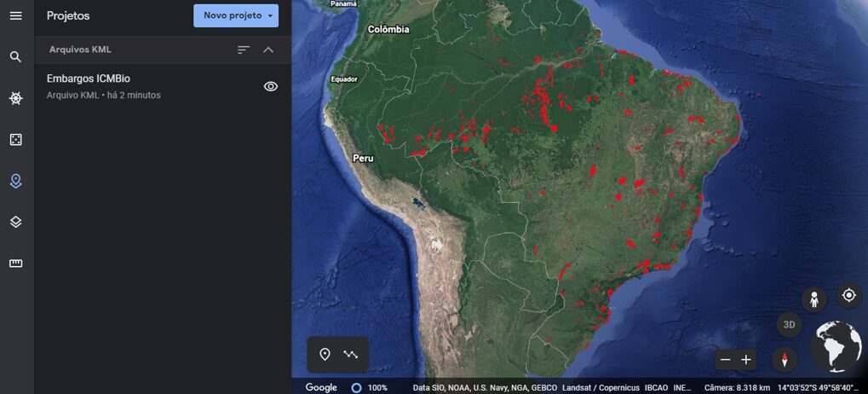Add a placemark with pin icon

click(325, 355)
